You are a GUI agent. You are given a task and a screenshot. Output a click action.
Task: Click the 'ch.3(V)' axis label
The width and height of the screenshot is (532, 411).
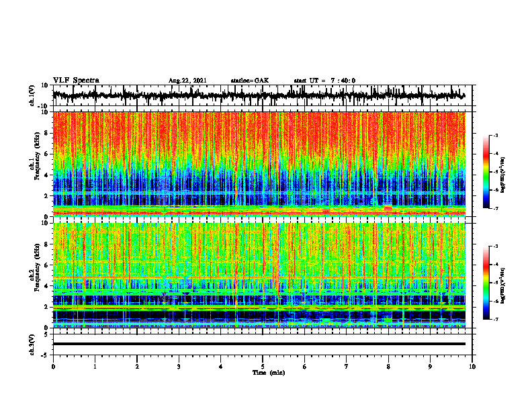32,345
